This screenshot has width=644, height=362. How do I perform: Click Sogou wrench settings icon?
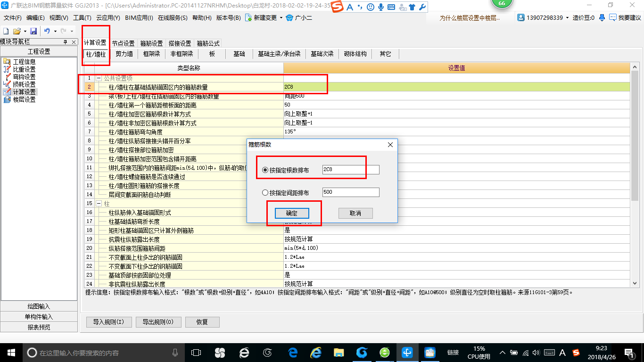coord(422,7)
